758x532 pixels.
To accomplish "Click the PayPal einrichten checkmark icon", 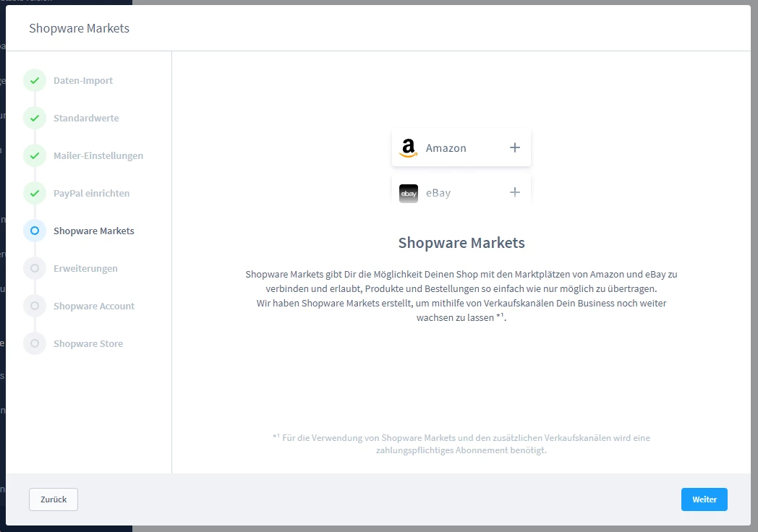I will click(x=35, y=193).
